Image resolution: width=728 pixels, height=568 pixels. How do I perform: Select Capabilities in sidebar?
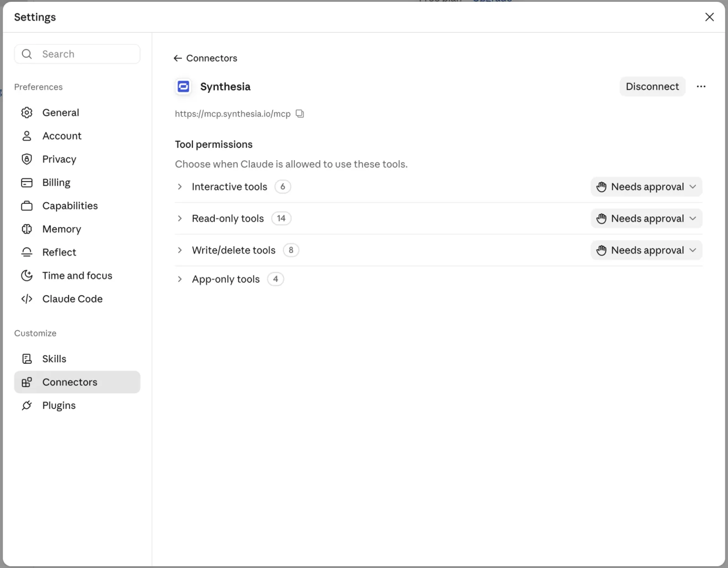tap(77, 206)
